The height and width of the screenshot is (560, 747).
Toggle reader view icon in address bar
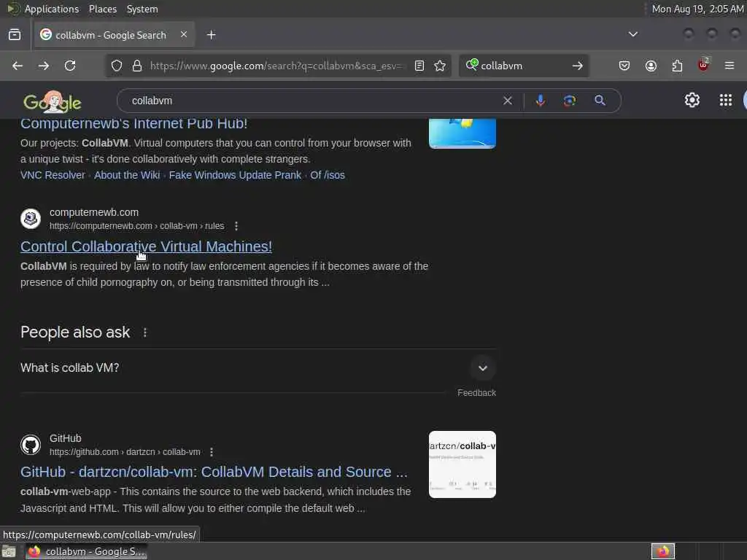419,66
